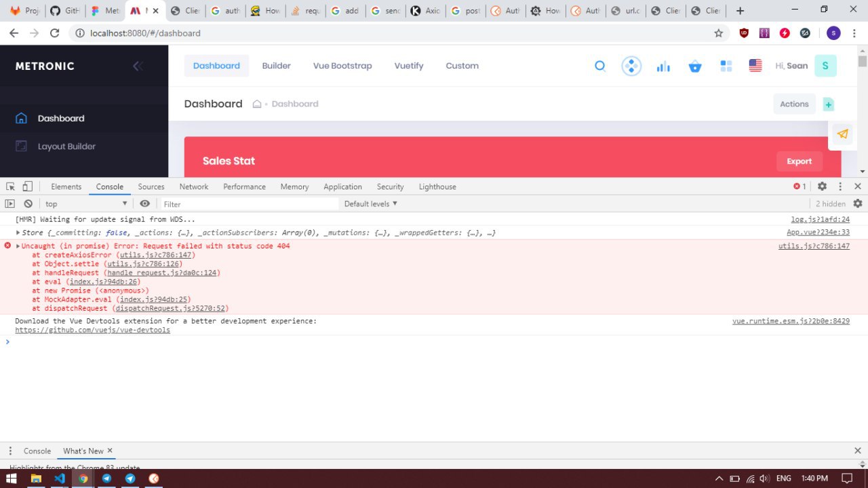
Task: Open the vue-devtools GitHub link
Action: coord(92,330)
